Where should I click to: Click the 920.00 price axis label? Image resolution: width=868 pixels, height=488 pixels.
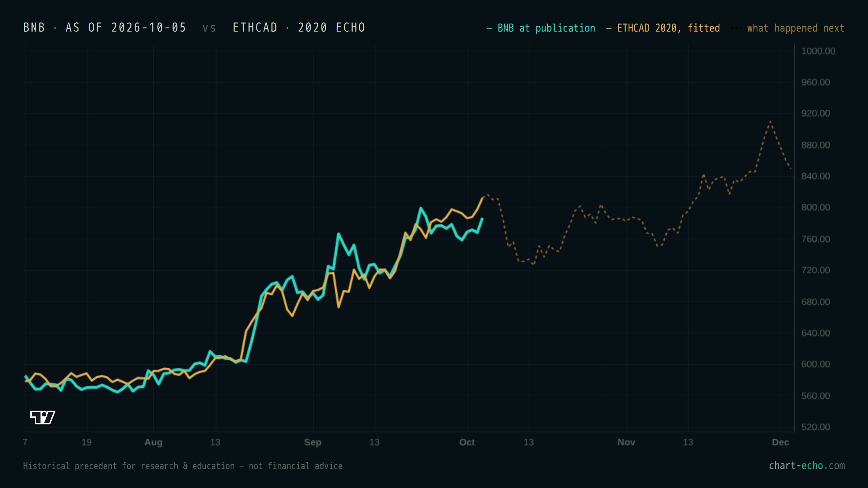(x=816, y=114)
